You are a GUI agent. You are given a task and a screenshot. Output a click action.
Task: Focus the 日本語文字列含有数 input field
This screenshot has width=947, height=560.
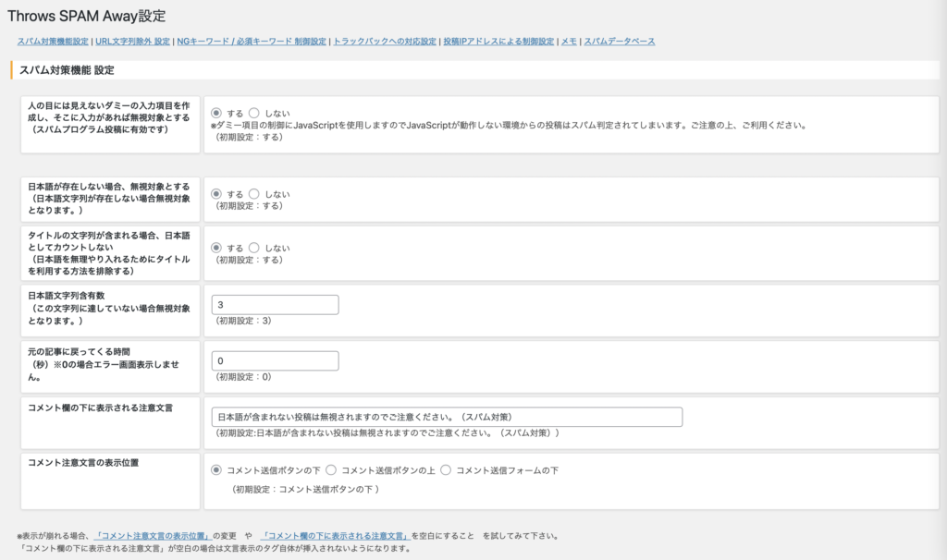(x=275, y=305)
